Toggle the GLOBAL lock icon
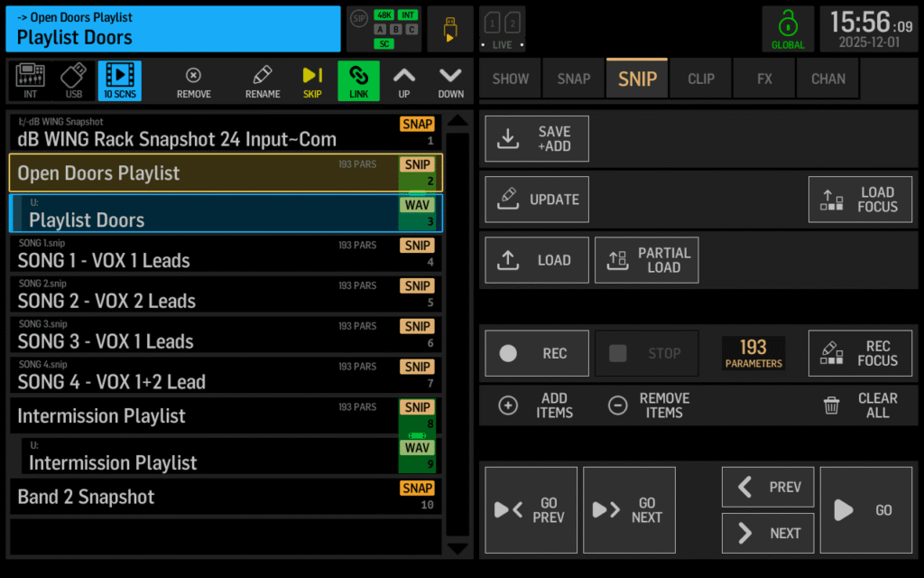Viewport: 924px width, 578px height. point(788,29)
